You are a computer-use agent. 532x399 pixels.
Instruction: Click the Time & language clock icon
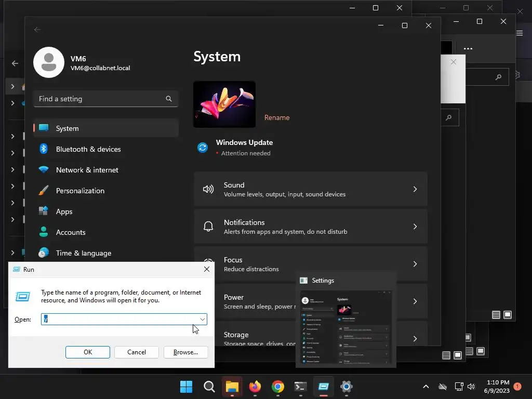pos(44,252)
